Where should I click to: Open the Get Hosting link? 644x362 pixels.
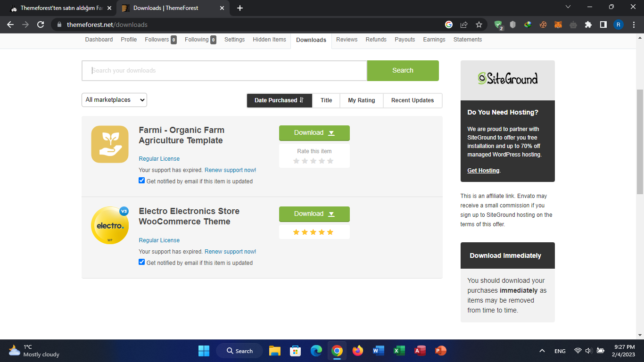coord(483,171)
